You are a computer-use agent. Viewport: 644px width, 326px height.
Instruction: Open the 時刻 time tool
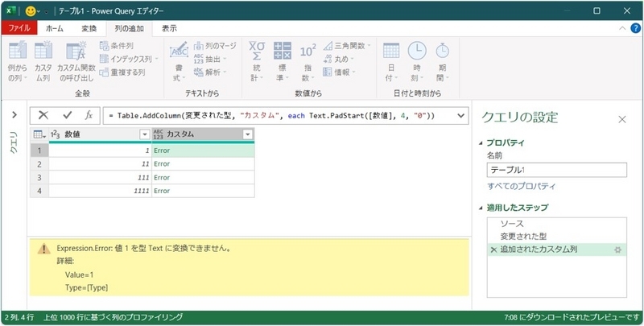click(x=417, y=62)
